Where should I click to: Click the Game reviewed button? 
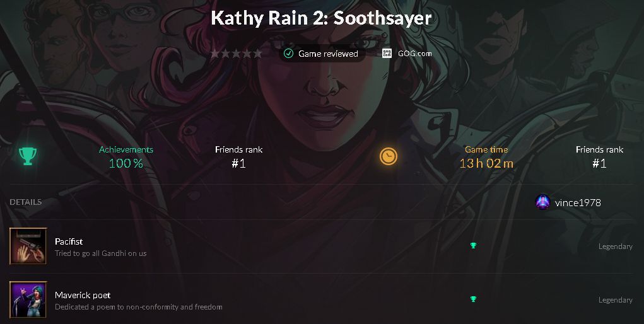322,54
